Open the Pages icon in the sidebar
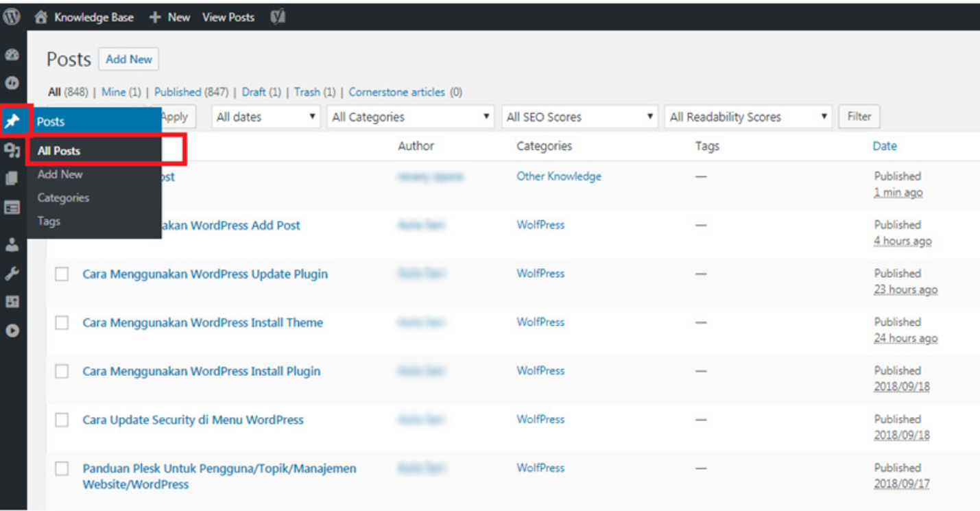Viewport: 980px width, 511px height. [12, 179]
